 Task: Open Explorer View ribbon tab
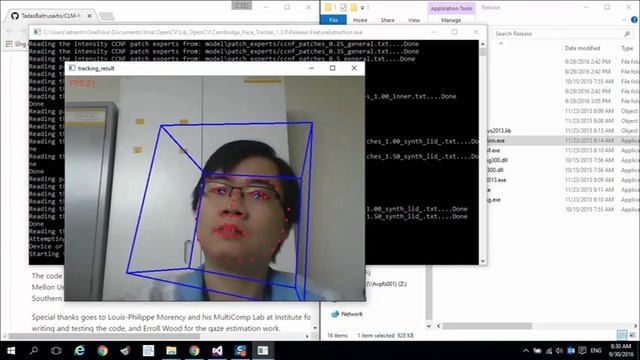pyautogui.click(x=413, y=20)
